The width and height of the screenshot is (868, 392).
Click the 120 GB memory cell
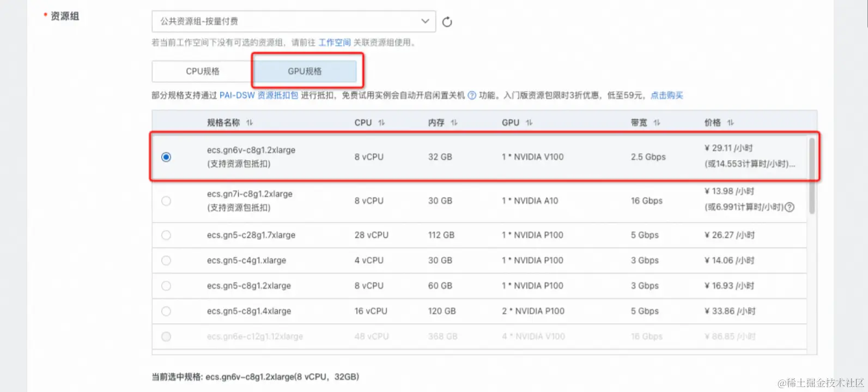(x=442, y=311)
